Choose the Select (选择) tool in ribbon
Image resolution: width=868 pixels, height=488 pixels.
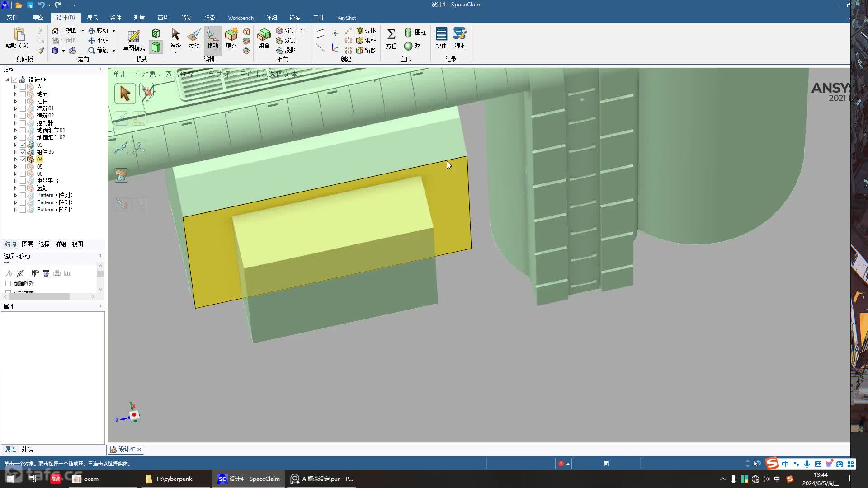(175, 38)
